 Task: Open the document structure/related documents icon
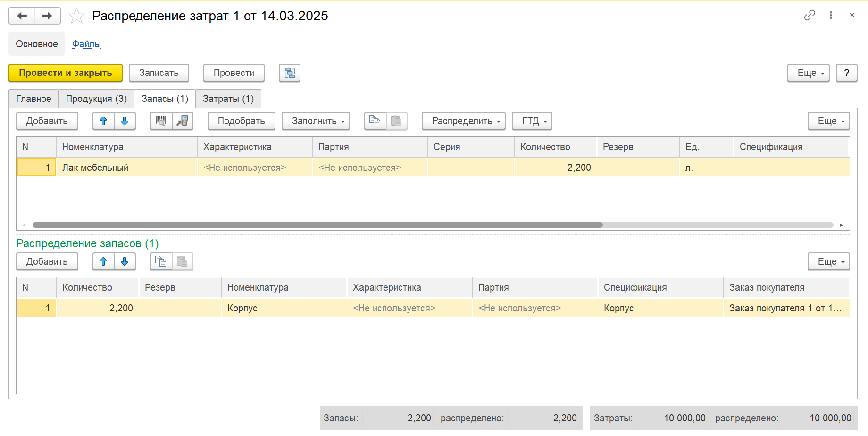pos(289,73)
